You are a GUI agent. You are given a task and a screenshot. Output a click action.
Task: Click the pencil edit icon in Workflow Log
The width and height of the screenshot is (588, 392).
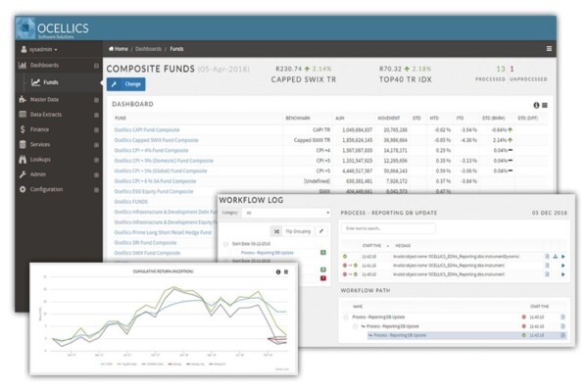pos(321,231)
